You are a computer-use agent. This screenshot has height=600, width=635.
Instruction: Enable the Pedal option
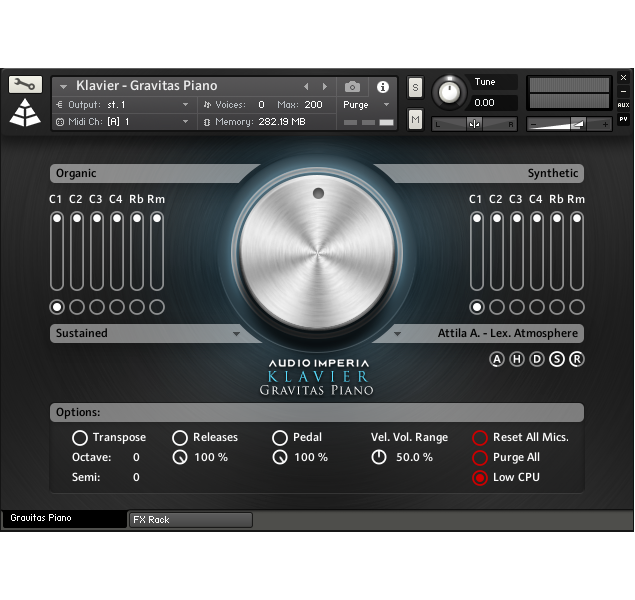coord(280,438)
